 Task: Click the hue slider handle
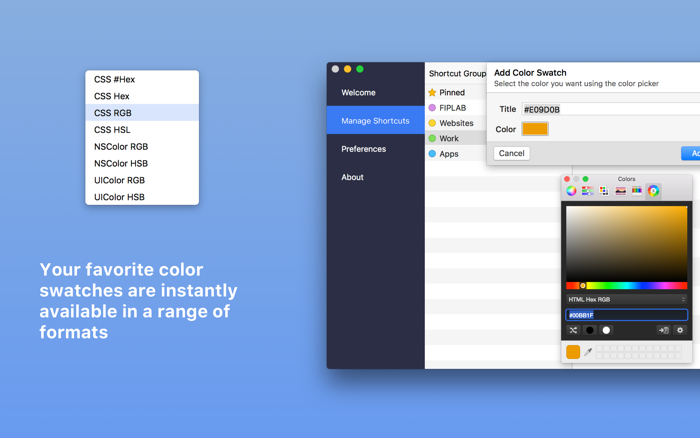583,285
